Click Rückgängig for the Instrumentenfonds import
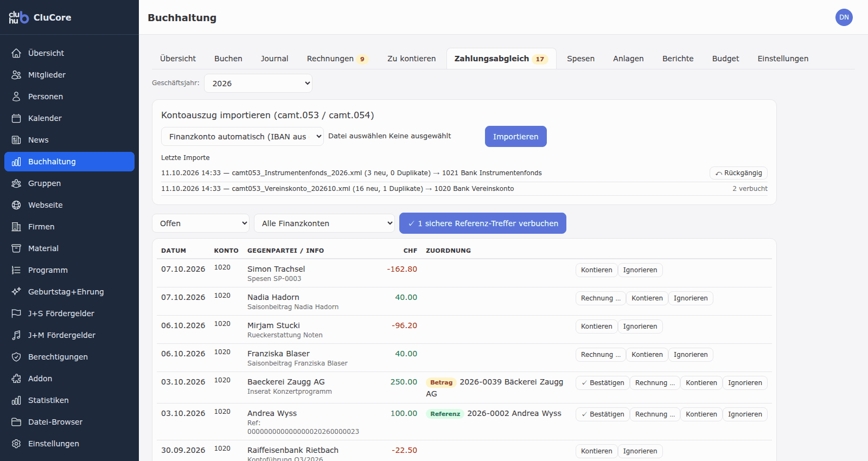 click(x=738, y=173)
